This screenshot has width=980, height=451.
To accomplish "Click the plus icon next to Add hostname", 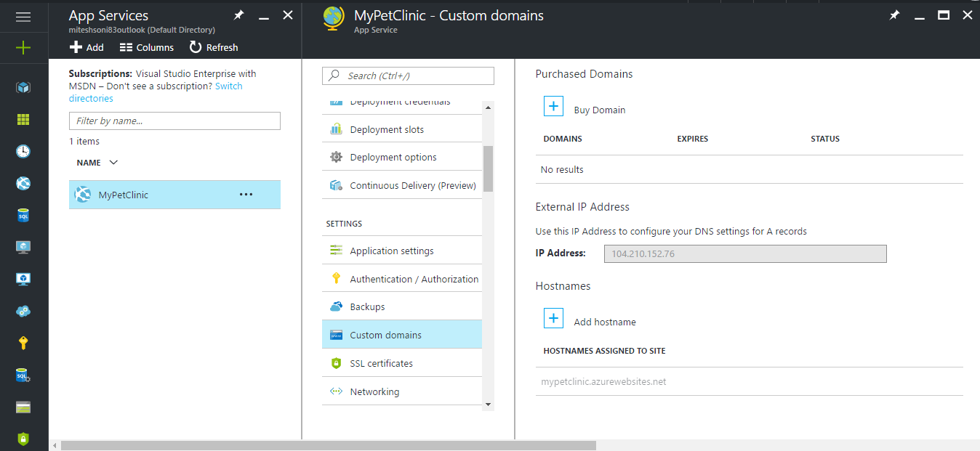I will [x=553, y=318].
